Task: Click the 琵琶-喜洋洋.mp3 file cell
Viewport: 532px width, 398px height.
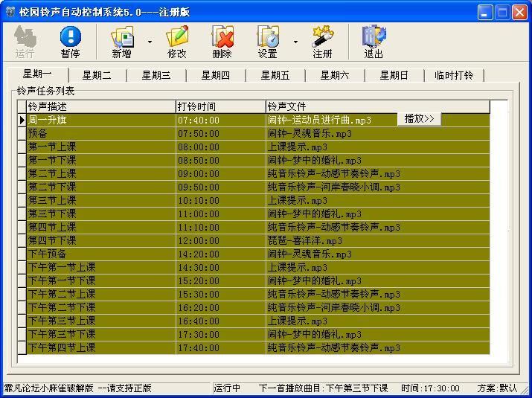Action: tap(378, 240)
